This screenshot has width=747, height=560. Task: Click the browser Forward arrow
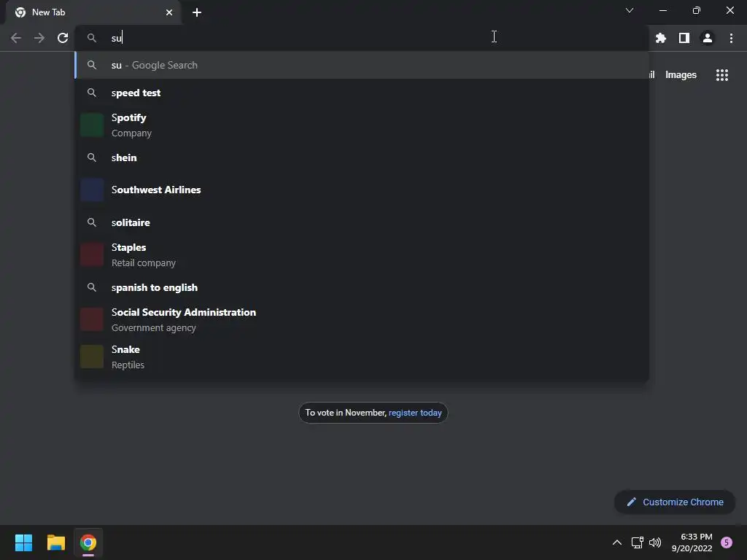(39, 38)
